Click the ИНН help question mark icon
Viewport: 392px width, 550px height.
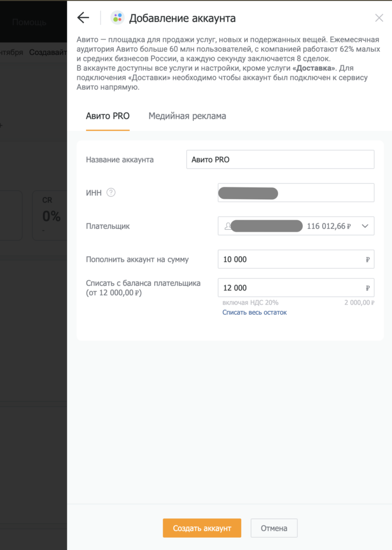coord(111,193)
